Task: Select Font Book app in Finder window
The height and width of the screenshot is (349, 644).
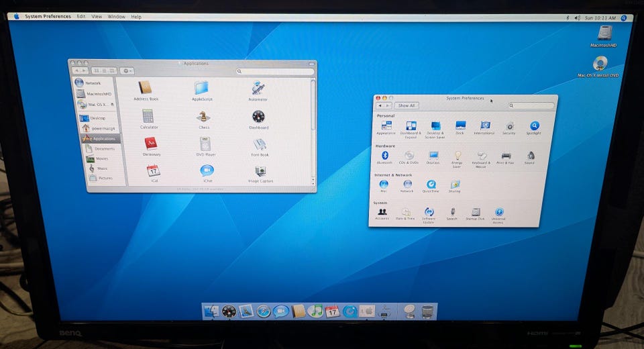Action: [x=260, y=147]
